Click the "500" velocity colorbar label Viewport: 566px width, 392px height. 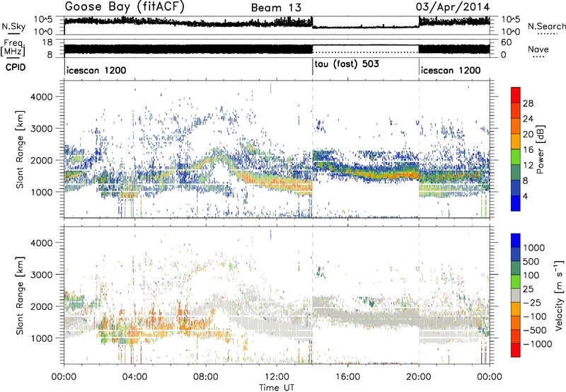click(531, 262)
